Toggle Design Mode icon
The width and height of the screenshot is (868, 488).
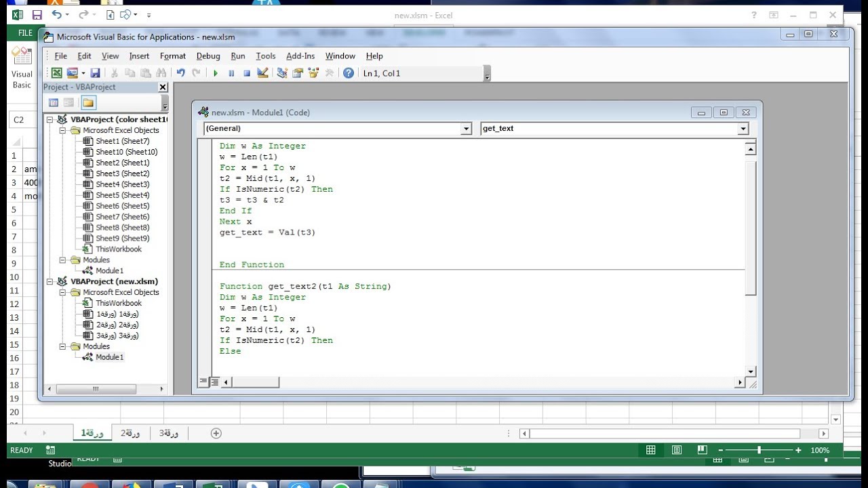pos(263,73)
